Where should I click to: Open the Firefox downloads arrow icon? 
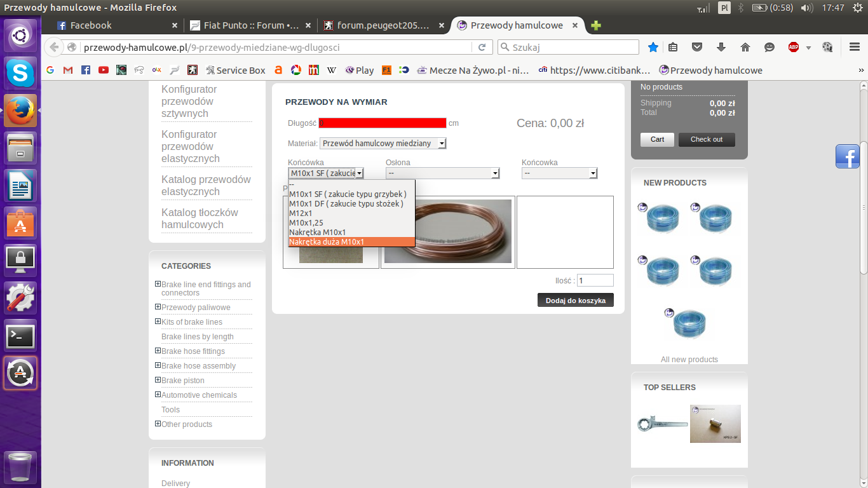click(721, 47)
